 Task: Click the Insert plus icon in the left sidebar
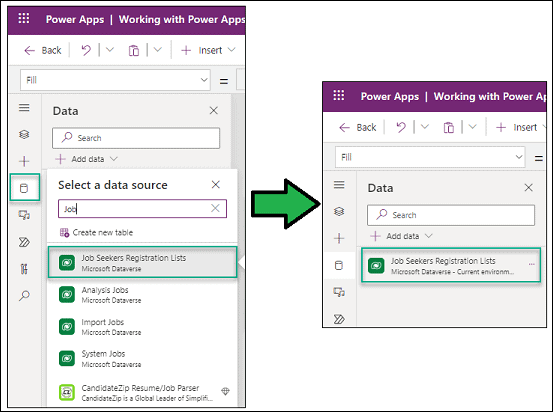(x=24, y=161)
